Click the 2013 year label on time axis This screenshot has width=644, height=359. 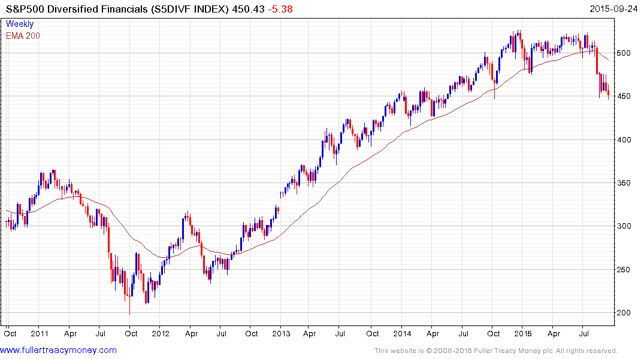tap(281, 333)
